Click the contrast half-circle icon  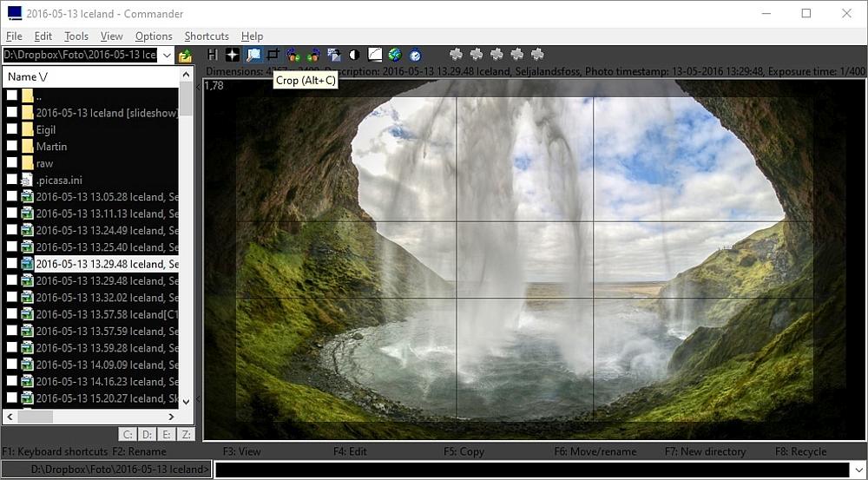[x=354, y=55]
